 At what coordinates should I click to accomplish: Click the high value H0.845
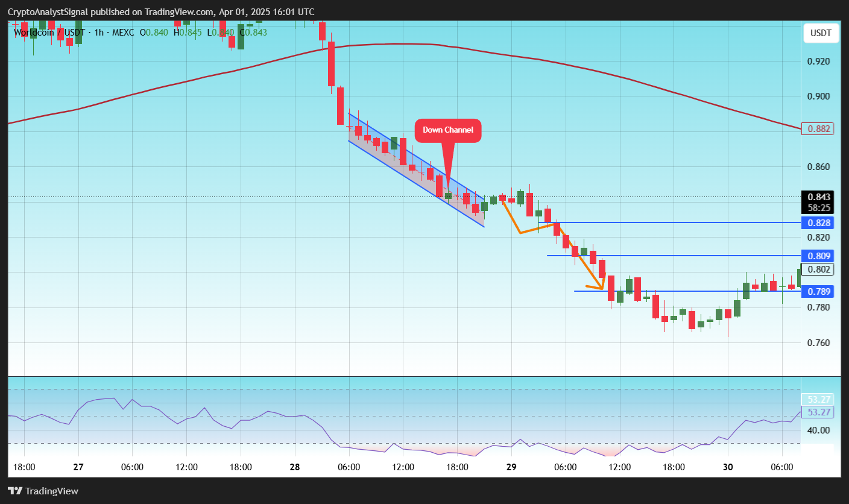188,32
